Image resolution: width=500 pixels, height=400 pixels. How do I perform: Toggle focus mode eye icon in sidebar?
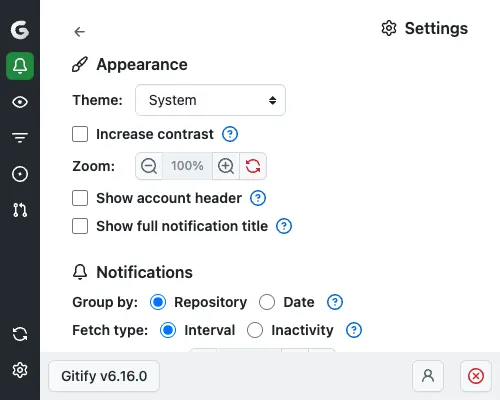pos(20,102)
